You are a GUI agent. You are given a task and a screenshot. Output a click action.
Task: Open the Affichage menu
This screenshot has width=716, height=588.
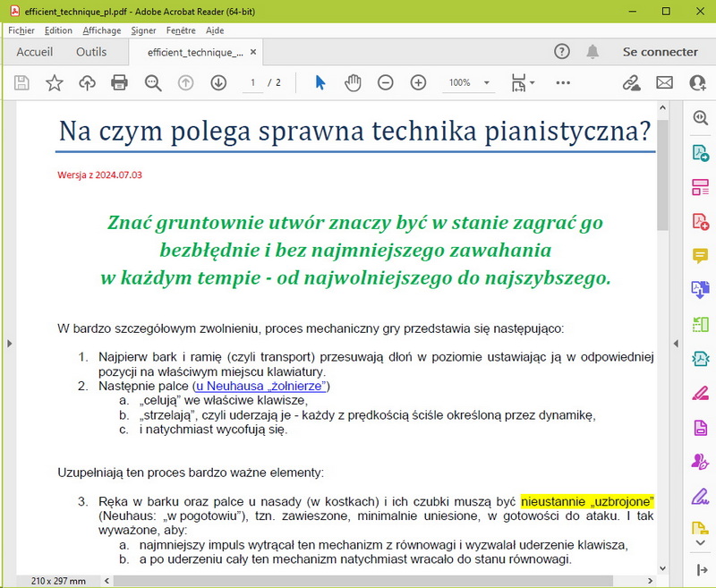click(101, 30)
